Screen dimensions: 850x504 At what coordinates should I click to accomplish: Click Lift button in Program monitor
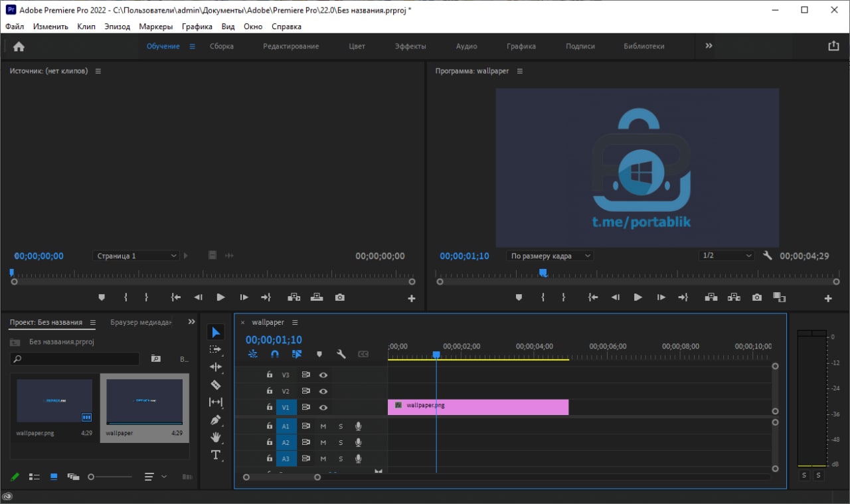pos(711,298)
